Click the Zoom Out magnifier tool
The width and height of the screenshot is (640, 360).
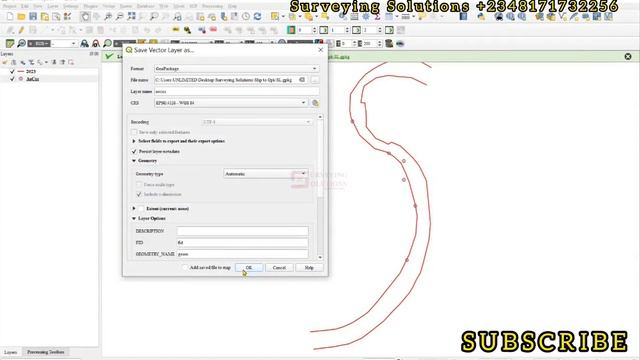[x=120, y=17]
